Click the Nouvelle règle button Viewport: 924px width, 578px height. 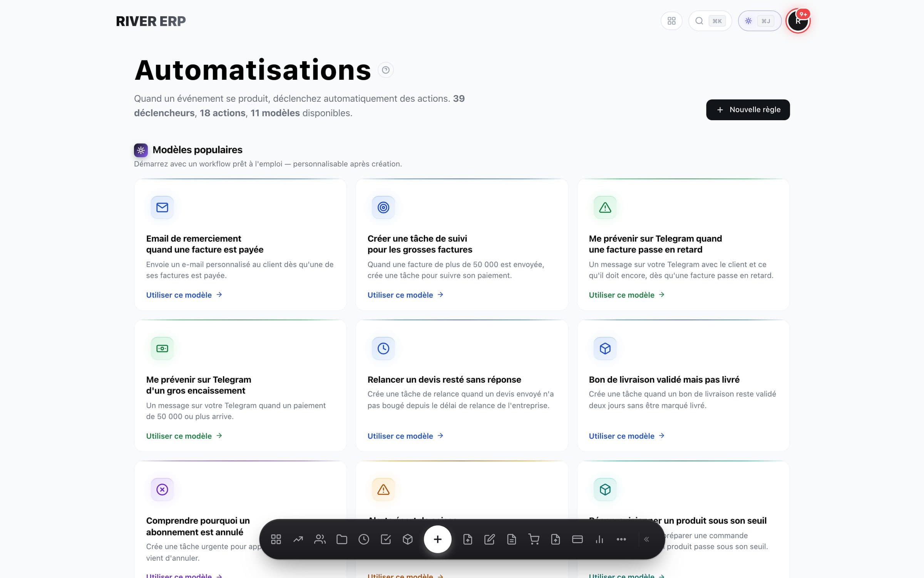748,110
